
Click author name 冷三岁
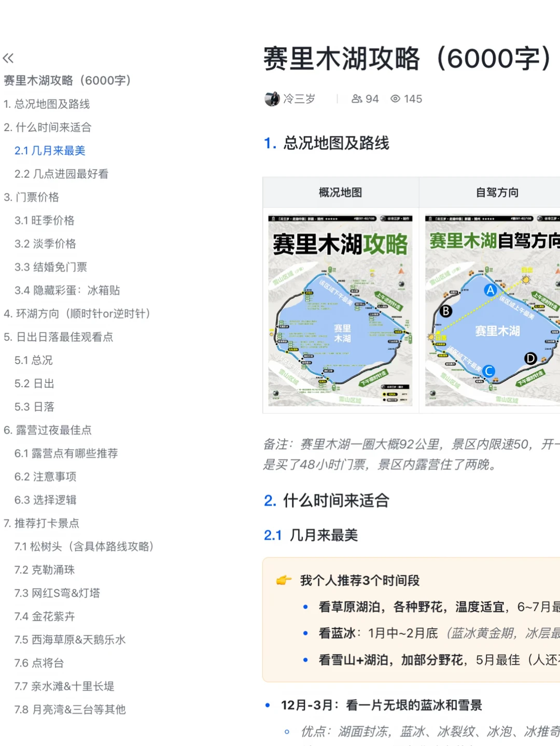tap(299, 99)
